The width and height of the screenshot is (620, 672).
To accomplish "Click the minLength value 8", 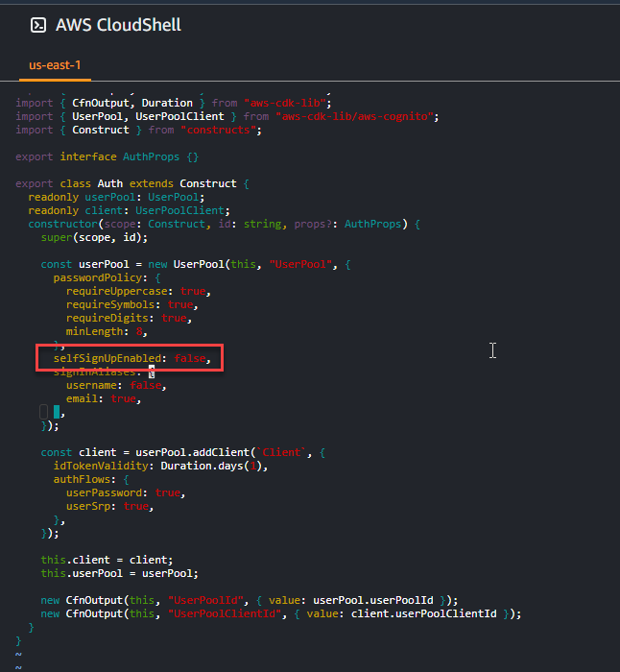I will (x=140, y=331).
